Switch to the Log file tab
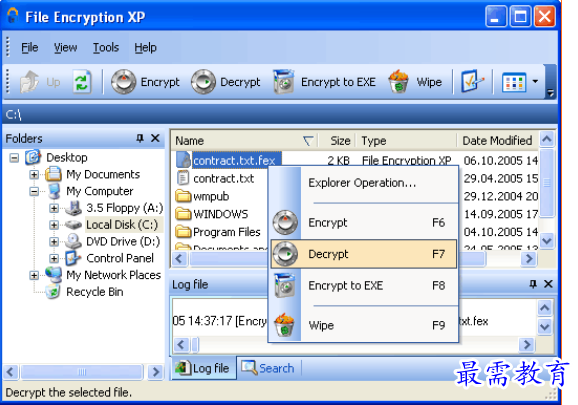 [x=203, y=368]
